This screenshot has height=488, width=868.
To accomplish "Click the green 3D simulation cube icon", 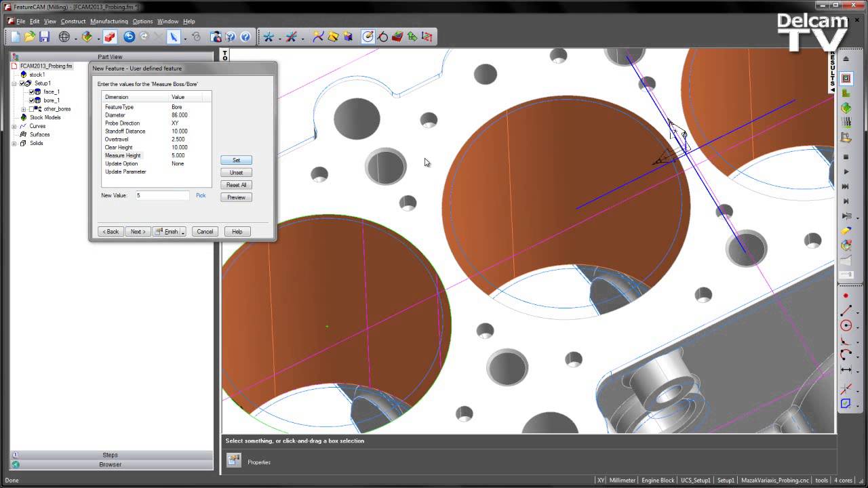I will [x=846, y=108].
